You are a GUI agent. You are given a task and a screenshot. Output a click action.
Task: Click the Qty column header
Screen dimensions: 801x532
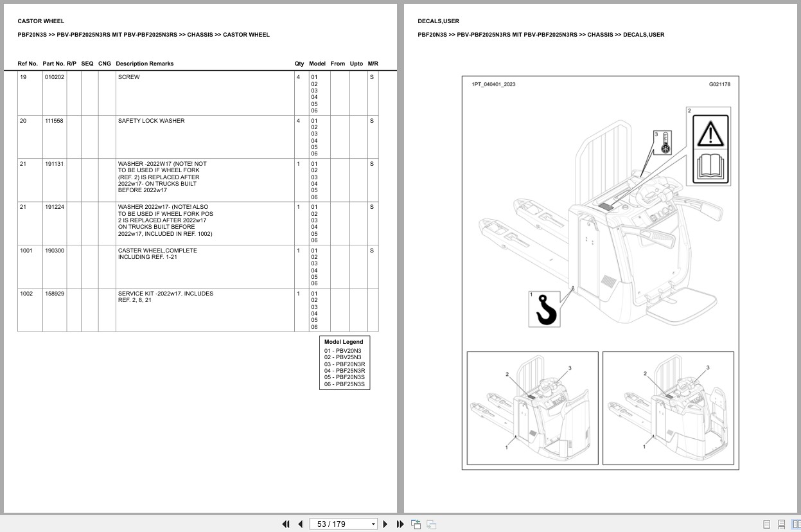click(299, 64)
